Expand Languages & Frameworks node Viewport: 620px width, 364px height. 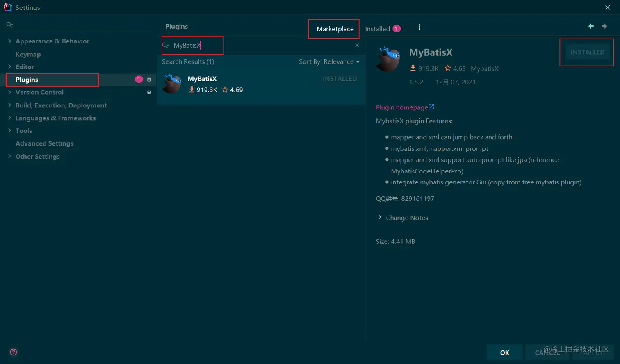9,118
